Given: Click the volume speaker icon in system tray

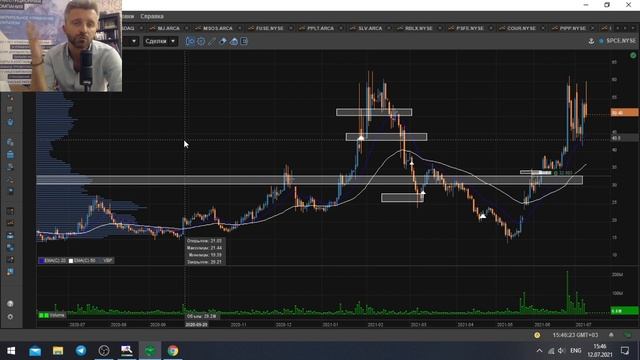Looking at the screenshot, I should [x=561, y=351].
